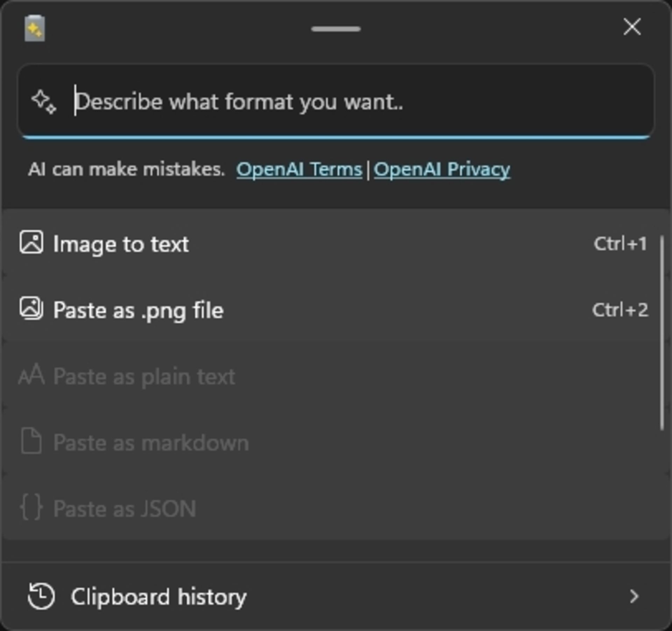
Task: Click the Advanced Paste clipboard app icon
Action: tap(34, 28)
